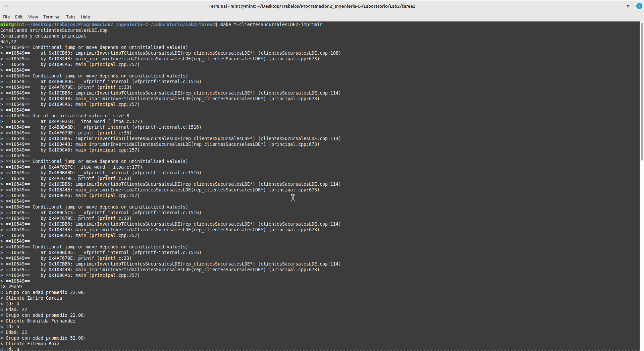Click the 'Cliente Zafiro Garcia' line
Image resolution: width=644 pixels, height=351 pixels.
click(x=31, y=298)
